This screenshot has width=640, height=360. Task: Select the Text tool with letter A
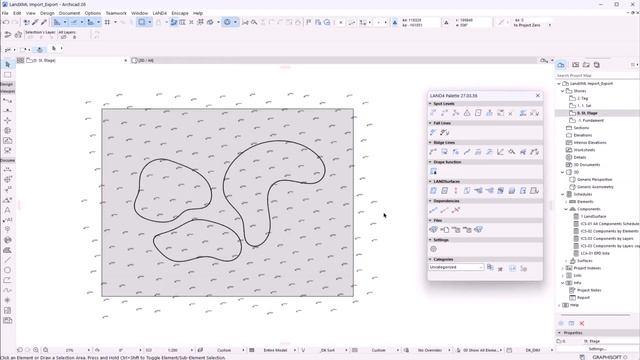pos(7,210)
